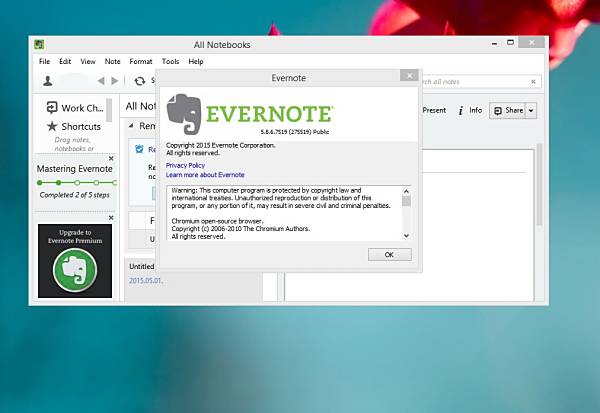600x413 pixels.
Task: Close the Mastering Evernote panel
Action: [x=111, y=158]
